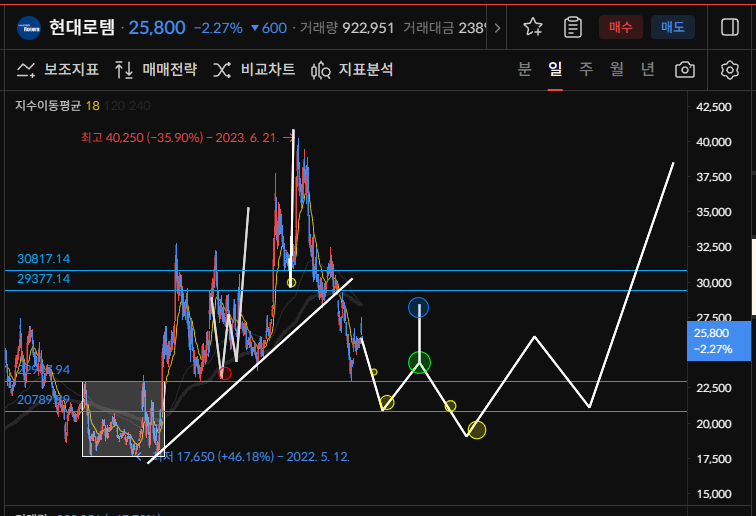Capture chart with the camera icon

(x=685, y=70)
